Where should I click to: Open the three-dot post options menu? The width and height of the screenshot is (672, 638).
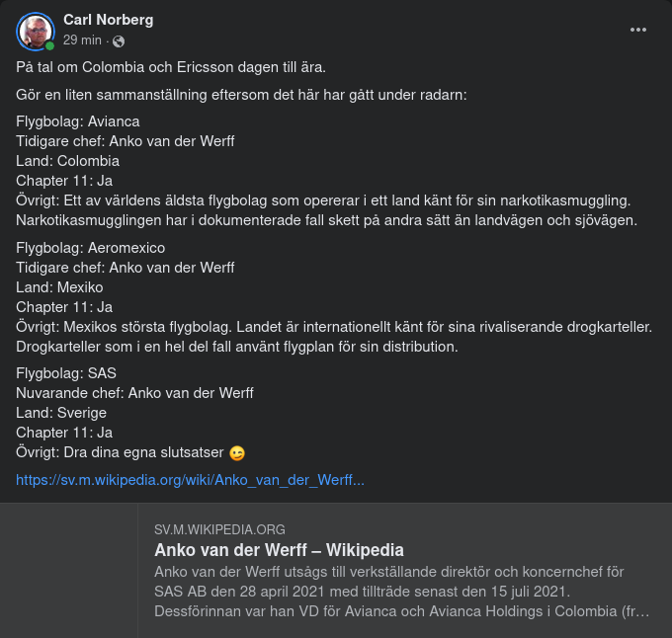tap(638, 30)
